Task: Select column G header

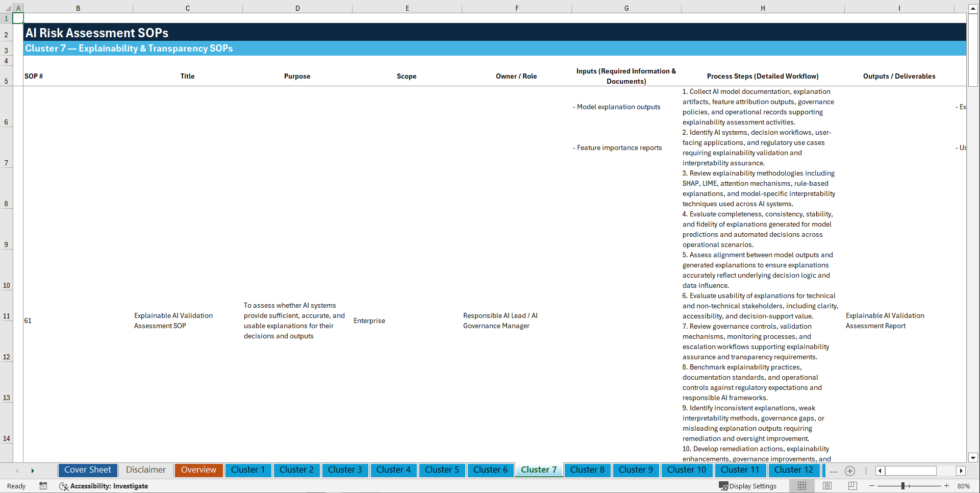Action: pyautogui.click(x=626, y=8)
